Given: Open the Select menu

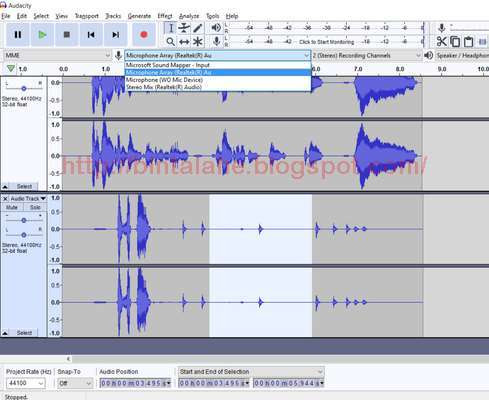Looking at the screenshot, I should (x=41, y=16).
